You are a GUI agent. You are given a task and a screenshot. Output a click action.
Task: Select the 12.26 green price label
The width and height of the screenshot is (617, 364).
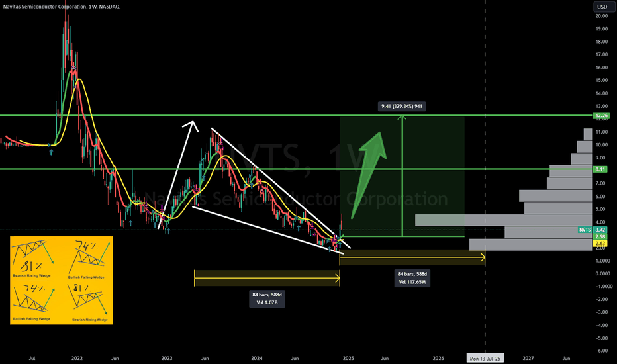(x=600, y=116)
